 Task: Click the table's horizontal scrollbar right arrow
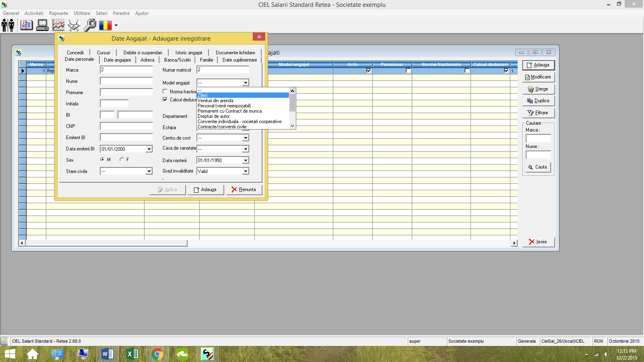pyautogui.click(x=514, y=243)
